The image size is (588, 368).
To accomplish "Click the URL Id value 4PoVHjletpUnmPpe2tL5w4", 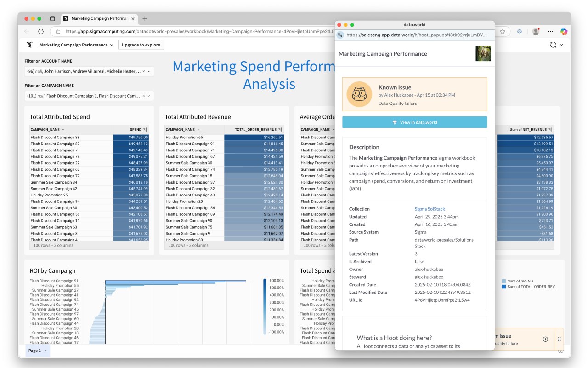I will point(442,300).
